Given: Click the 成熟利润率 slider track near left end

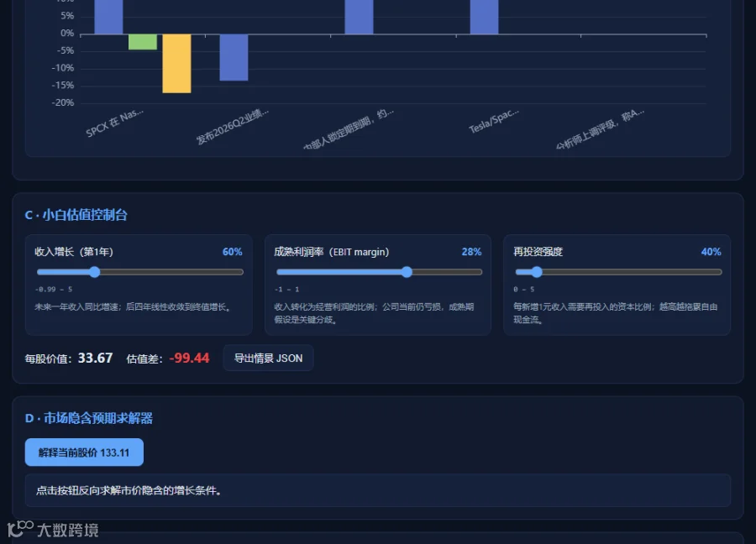Looking at the screenshot, I should point(289,272).
